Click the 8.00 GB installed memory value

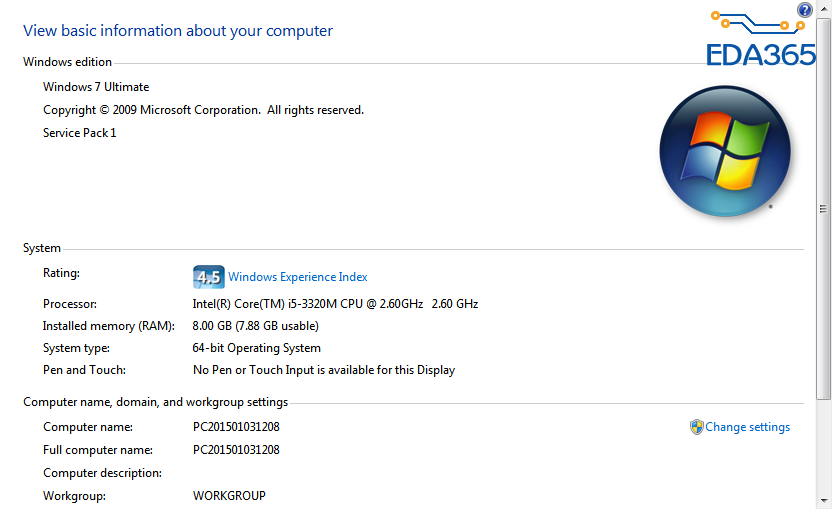[x=255, y=326]
